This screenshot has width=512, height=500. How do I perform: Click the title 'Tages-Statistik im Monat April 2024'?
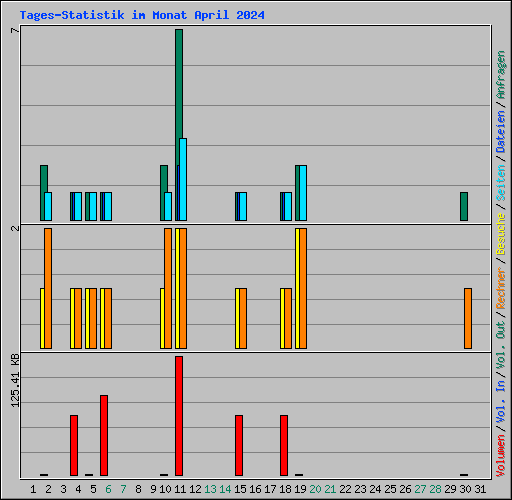[x=142, y=15]
